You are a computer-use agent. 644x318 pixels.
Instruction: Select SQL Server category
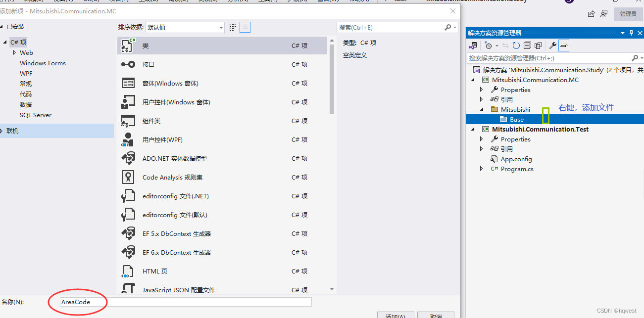(36, 115)
